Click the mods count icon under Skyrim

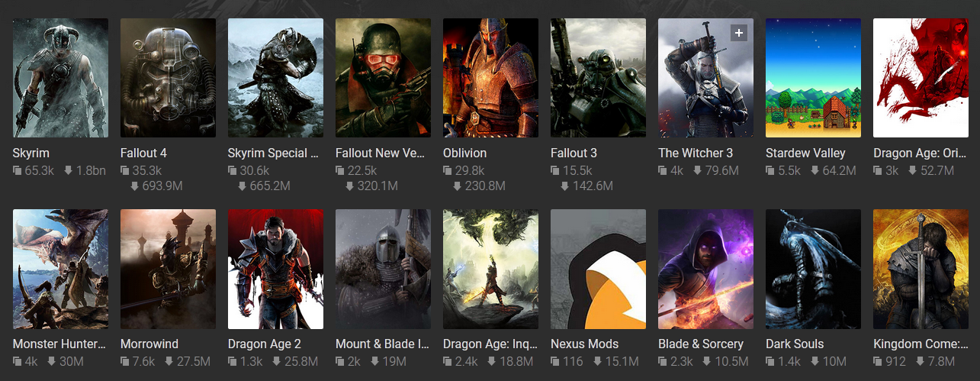(18, 171)
